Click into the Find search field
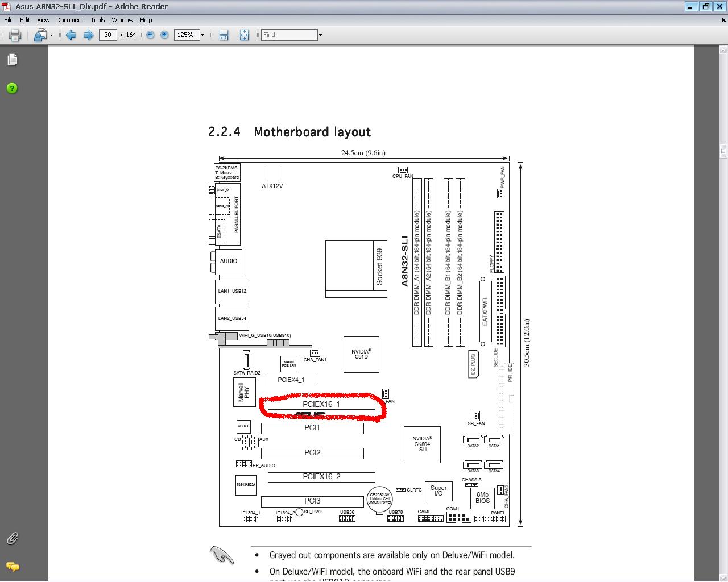This screenshot has width=728, height=582. (289, 35)
